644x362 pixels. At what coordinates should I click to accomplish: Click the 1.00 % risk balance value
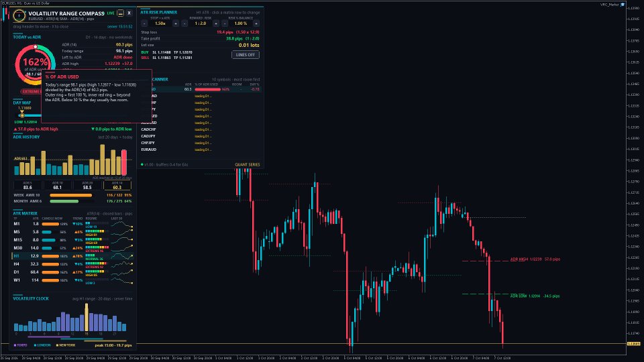click(x=240, y=23)
